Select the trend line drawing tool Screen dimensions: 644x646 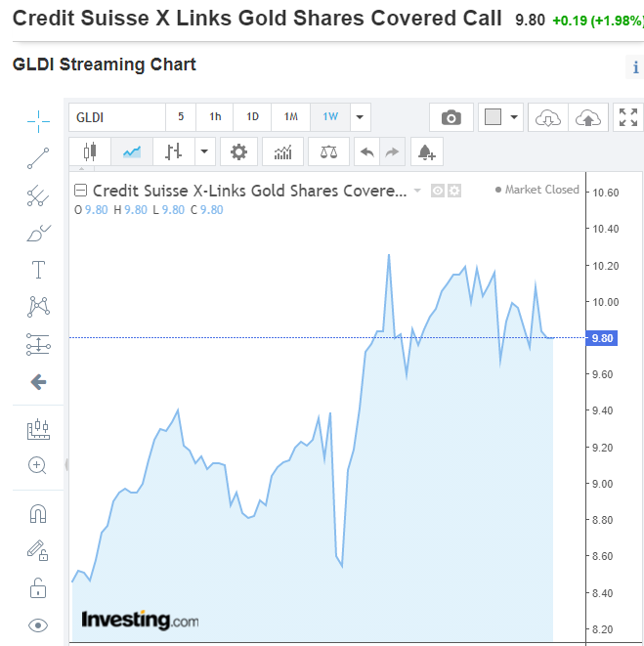click(x=38, y=158)
